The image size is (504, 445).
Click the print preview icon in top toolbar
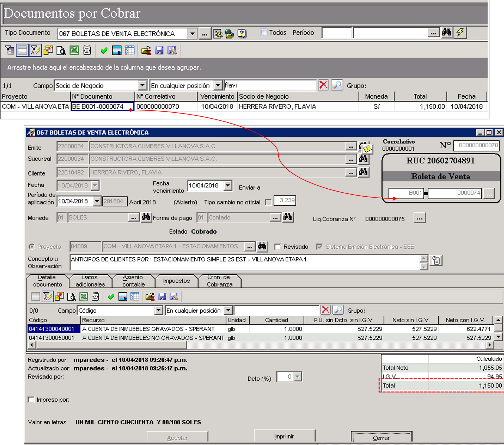click(x=61, y=50)
